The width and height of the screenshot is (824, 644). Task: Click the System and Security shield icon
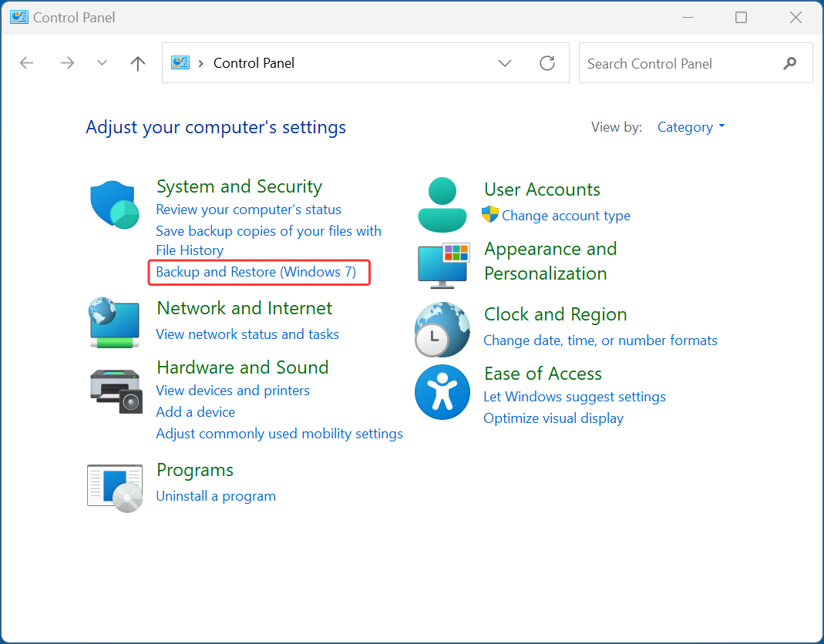pos(114,205)
